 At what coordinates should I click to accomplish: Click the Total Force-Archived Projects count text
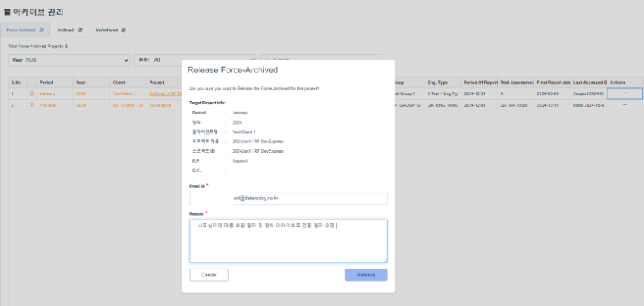[x=38, y=47]
